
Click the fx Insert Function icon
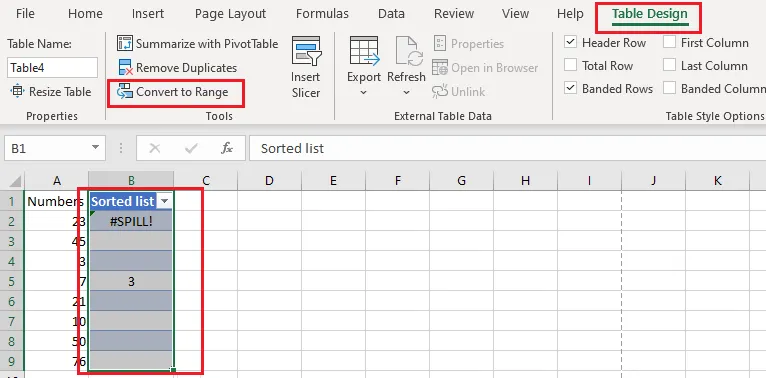click(227, 148)
